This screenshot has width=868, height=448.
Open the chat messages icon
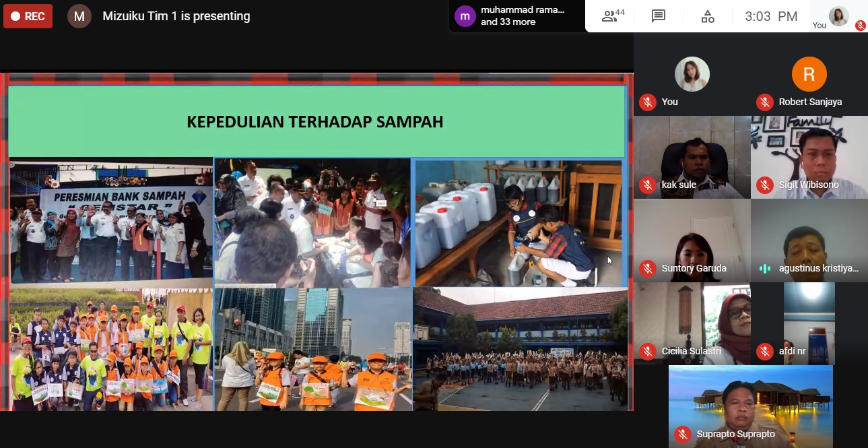coord(659,16)
